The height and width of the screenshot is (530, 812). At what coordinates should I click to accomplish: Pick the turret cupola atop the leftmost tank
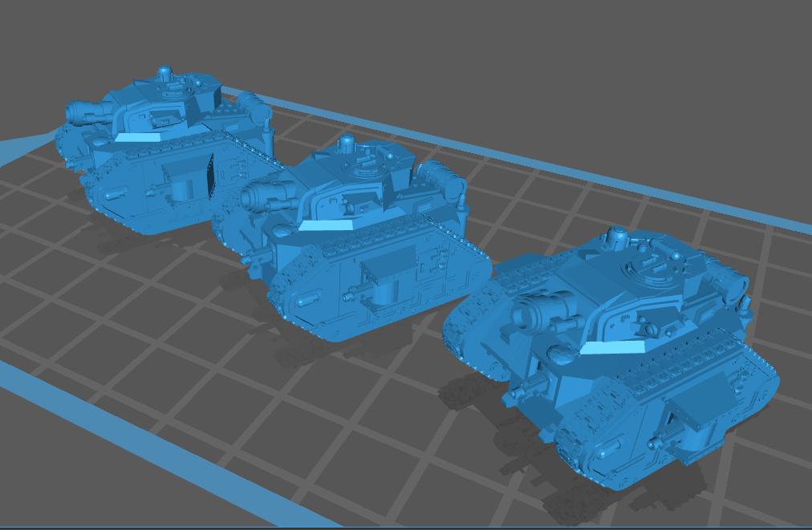coord(164,74)
